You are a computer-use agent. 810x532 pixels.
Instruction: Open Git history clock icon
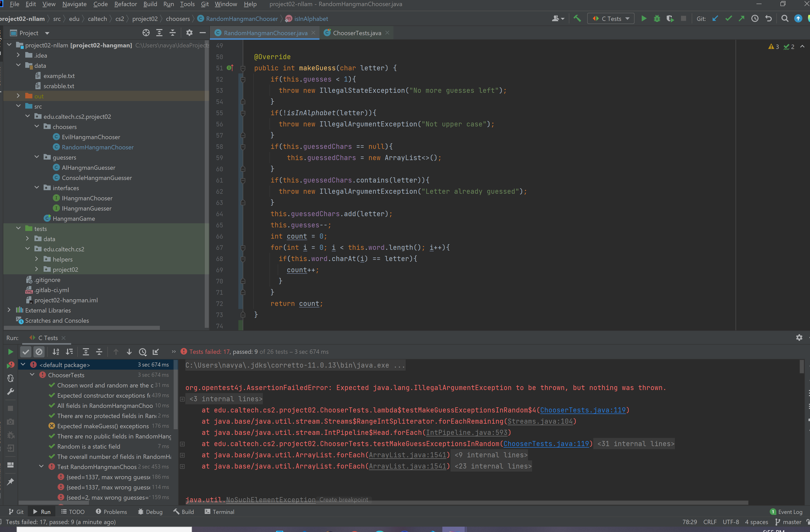[755, 19]
